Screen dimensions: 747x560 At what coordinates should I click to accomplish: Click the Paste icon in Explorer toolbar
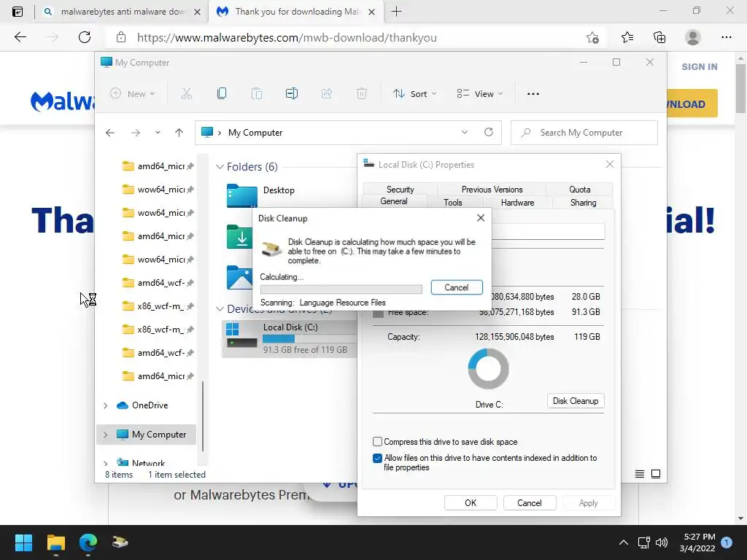(257, 93)
